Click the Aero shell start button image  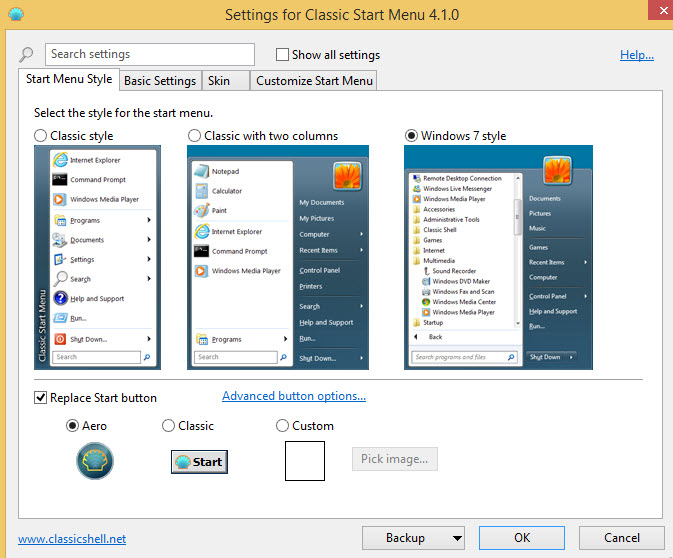point(95,461)
